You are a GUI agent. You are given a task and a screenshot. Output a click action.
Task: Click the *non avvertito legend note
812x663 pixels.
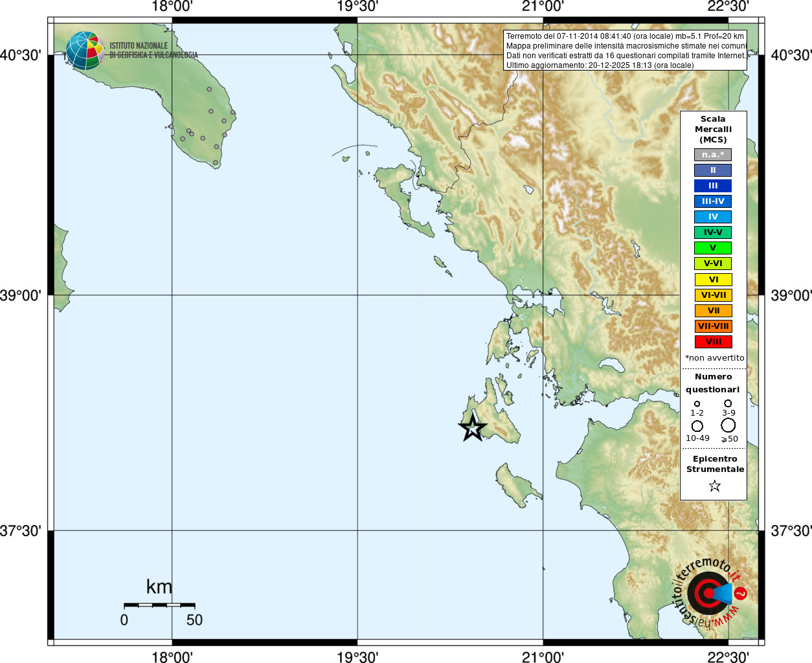click(715, 358)
